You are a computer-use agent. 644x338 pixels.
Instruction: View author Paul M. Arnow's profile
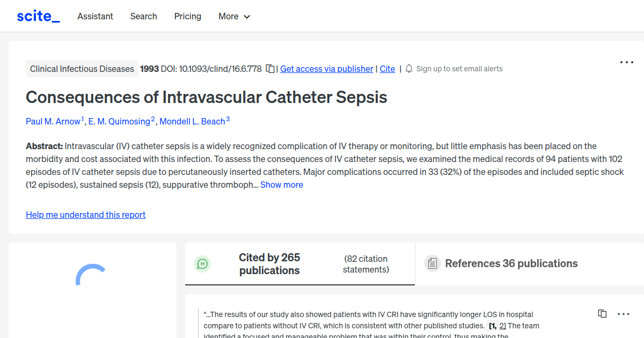(53, 121)
